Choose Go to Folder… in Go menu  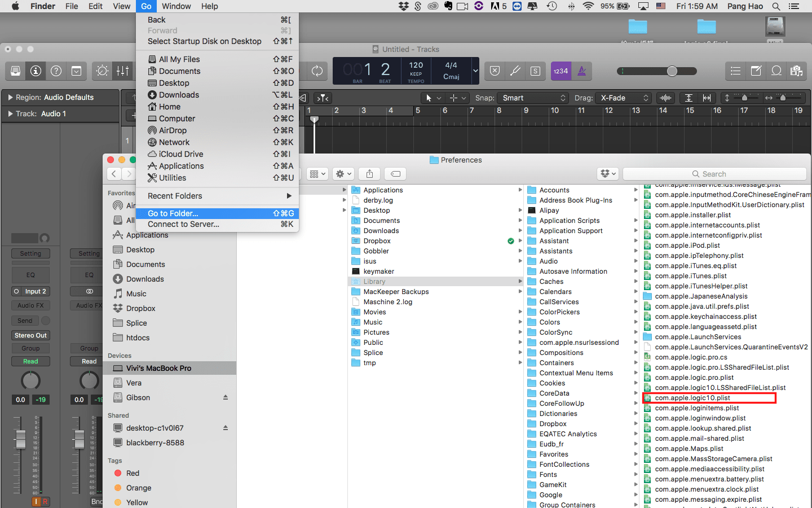pyautogui.click(x=217, y=213)
